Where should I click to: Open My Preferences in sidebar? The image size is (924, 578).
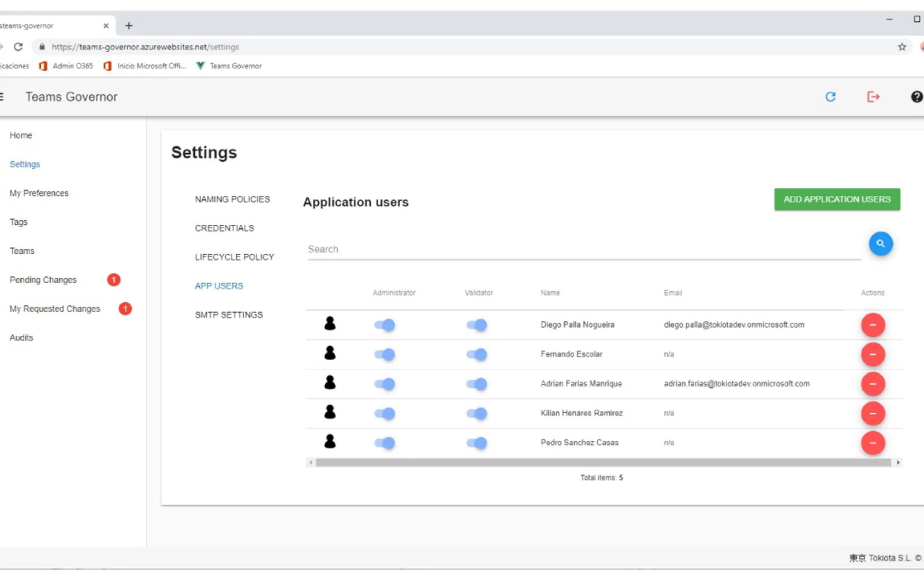coord(39,193)
